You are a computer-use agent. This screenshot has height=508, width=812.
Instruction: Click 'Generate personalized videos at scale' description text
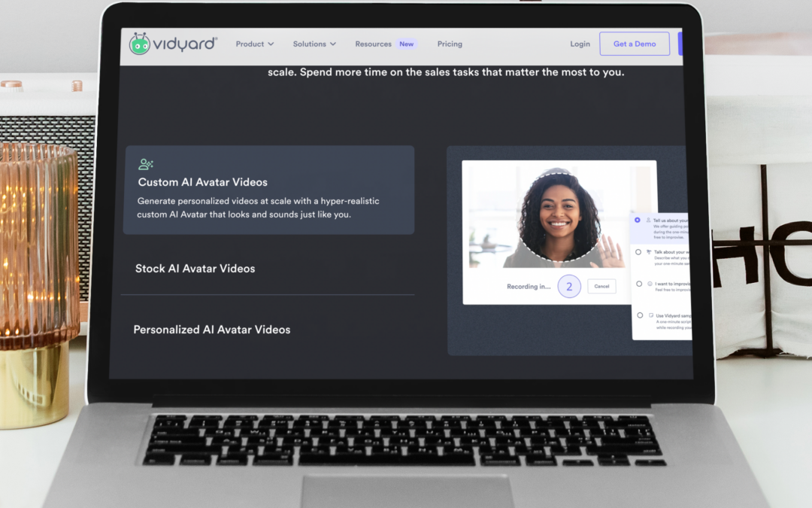[x=258, y=208]
